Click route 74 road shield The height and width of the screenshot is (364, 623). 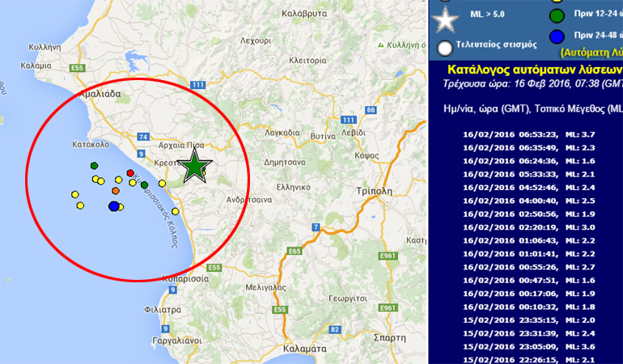143,137
